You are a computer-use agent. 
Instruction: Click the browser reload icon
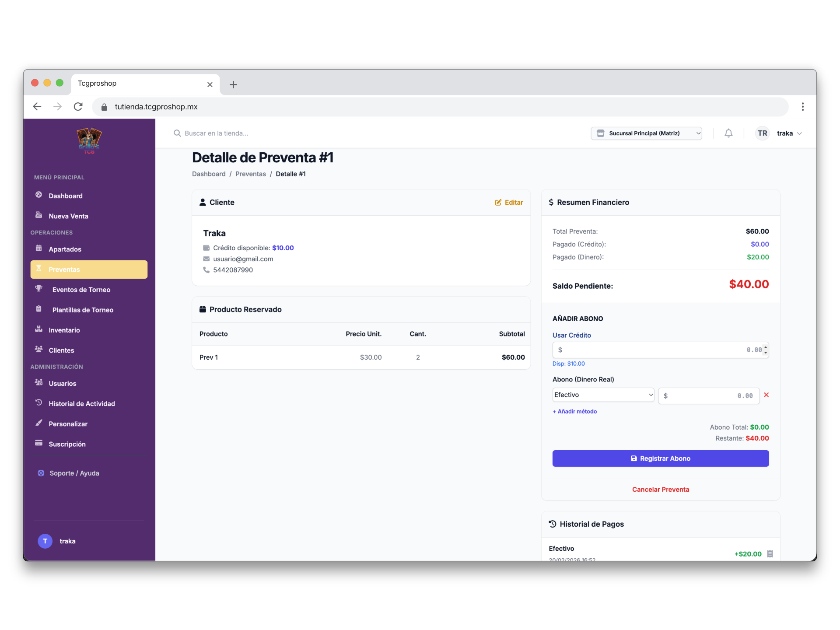pos(78,107)
